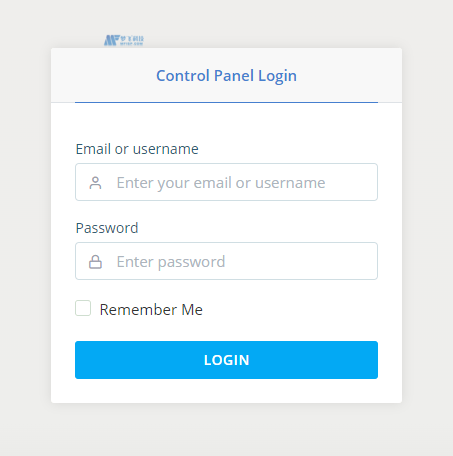453x456 pixels.
Task: Tick the Remember Me checkbox
Action: click(x=83, y=308)
